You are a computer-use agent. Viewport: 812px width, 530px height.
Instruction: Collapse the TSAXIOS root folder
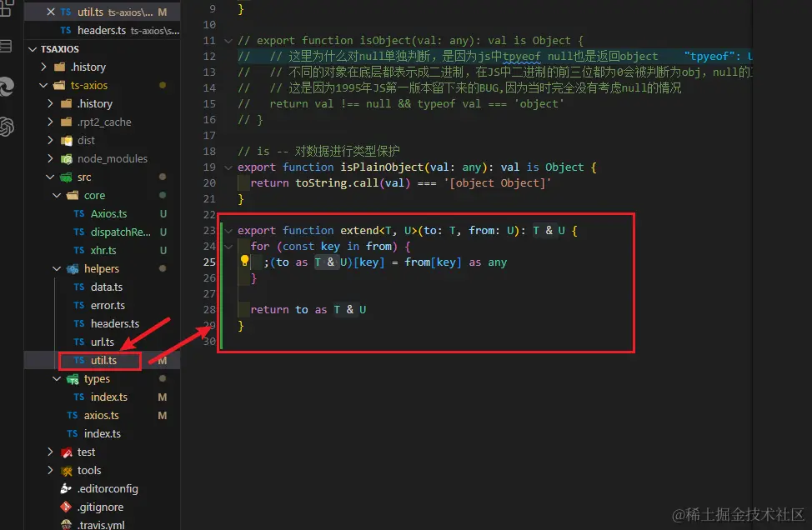click(33, 49)
